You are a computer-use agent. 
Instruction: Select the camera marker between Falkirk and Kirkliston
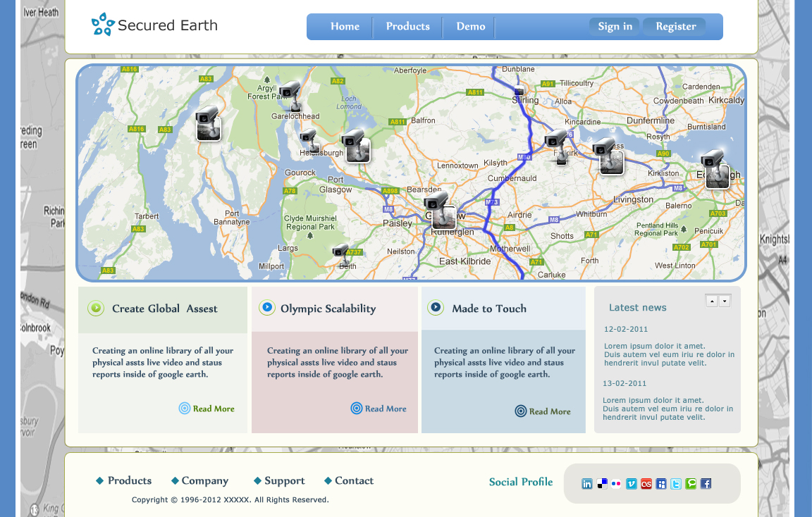coord(609,157)
